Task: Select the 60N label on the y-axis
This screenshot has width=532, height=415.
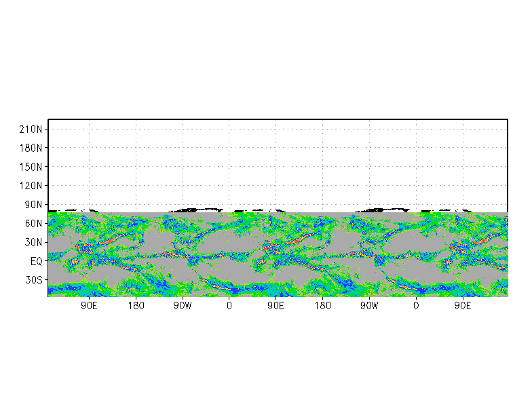Action: pyautogui.click(x=33, y=223)
